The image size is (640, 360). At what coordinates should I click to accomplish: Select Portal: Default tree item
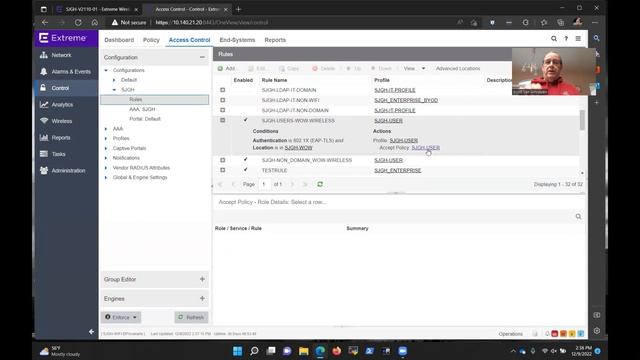pyautogui.click(x=145, y=119)
